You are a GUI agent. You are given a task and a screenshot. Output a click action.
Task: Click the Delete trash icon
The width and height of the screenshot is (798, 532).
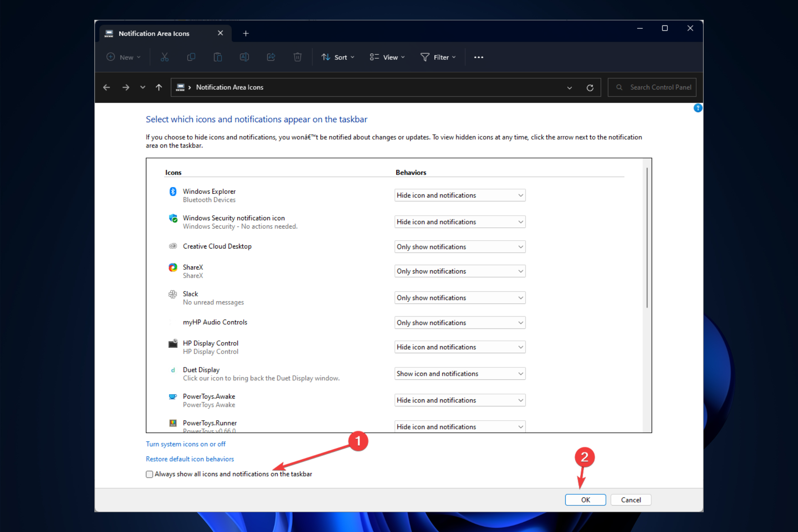click(298, 57)
